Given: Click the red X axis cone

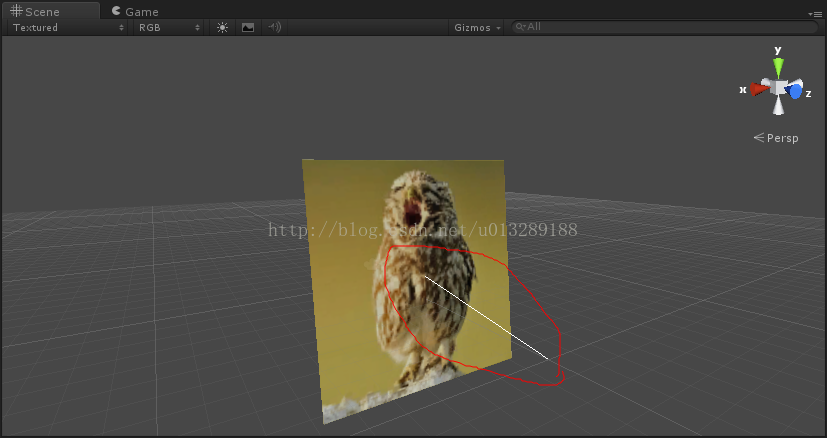Looking at the screenshot, I should click(x=758, y=89).
